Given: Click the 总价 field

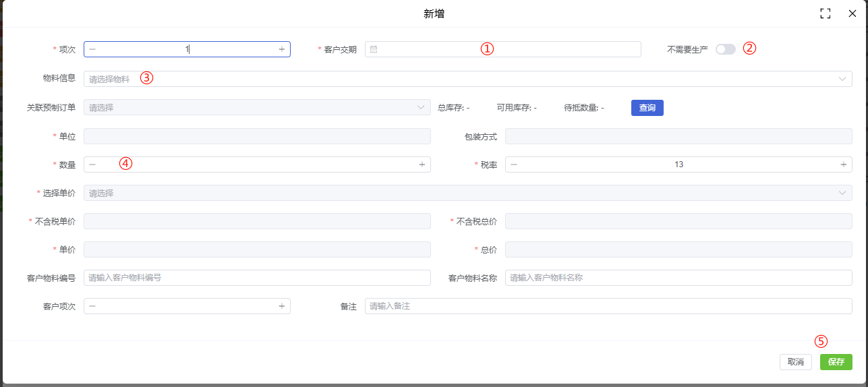Looking at the screenshot, I should 678,249.
